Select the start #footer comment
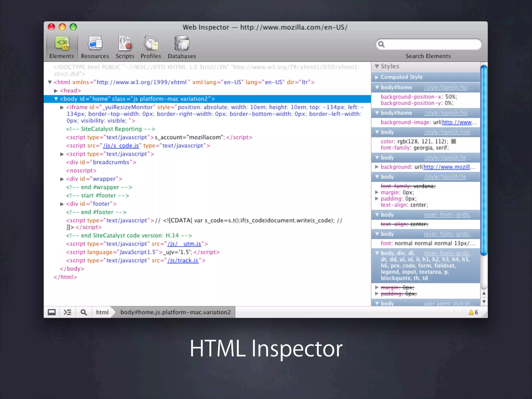Image resolution: width=532 pixels, height=399 pixels. point(97,196)
